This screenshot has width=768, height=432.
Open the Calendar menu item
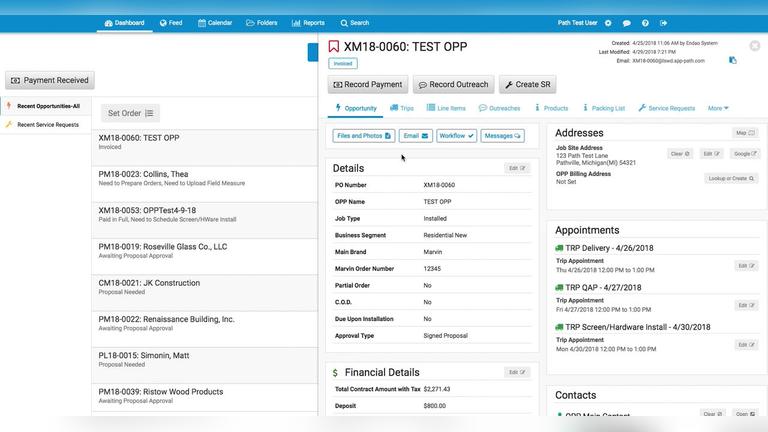(x=215, y=23)
